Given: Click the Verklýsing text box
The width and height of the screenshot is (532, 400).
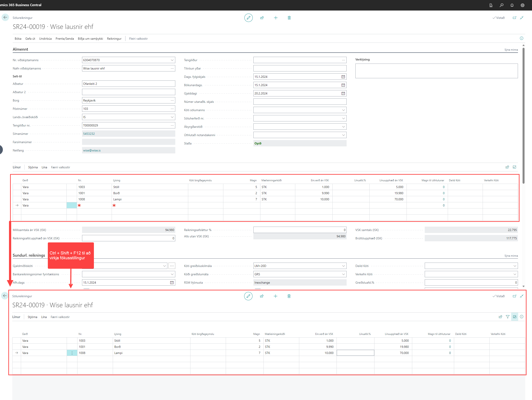Looking at the screenshot, I should (436, 71).
